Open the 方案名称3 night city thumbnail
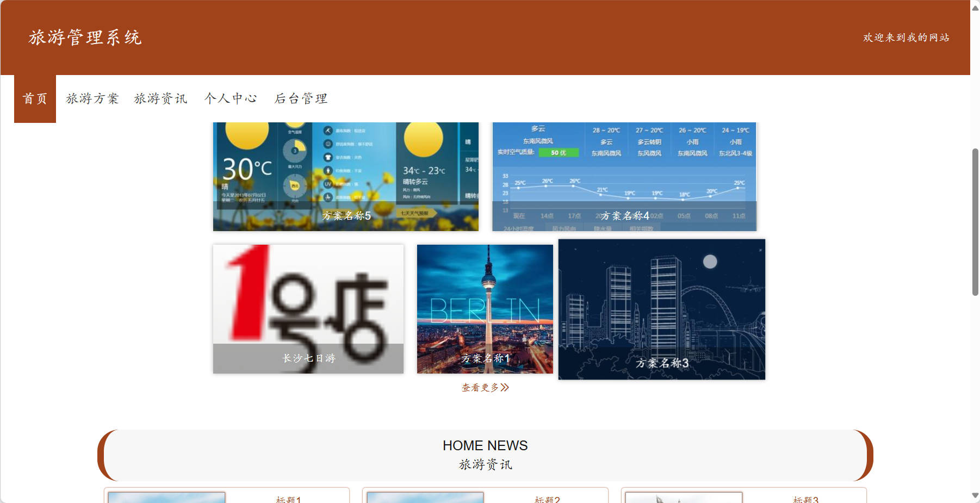980x503 pixels. 662,309
